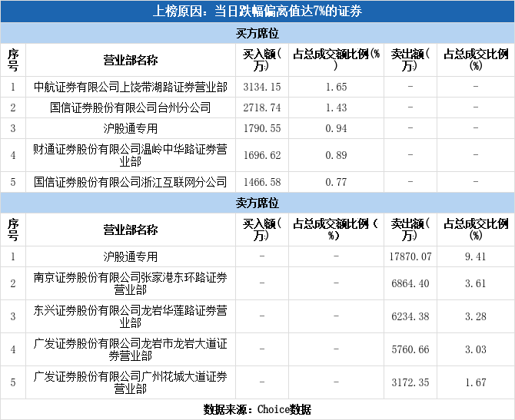The height and width of the screenshot is (420, 515).
Task: Click the title 上榜原因：当日跌幅偏离值达7%的证券
Action: [257, 12]
